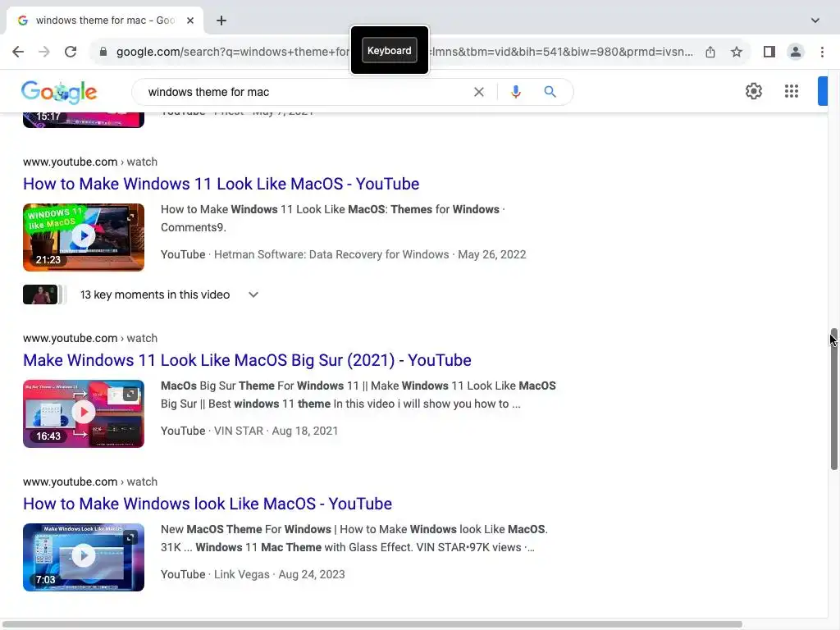This screenshot has height=630, width=840.
Task: Open 'How to Make Windows 11 Look Like MacOS' link
Action: pos(221,184)
